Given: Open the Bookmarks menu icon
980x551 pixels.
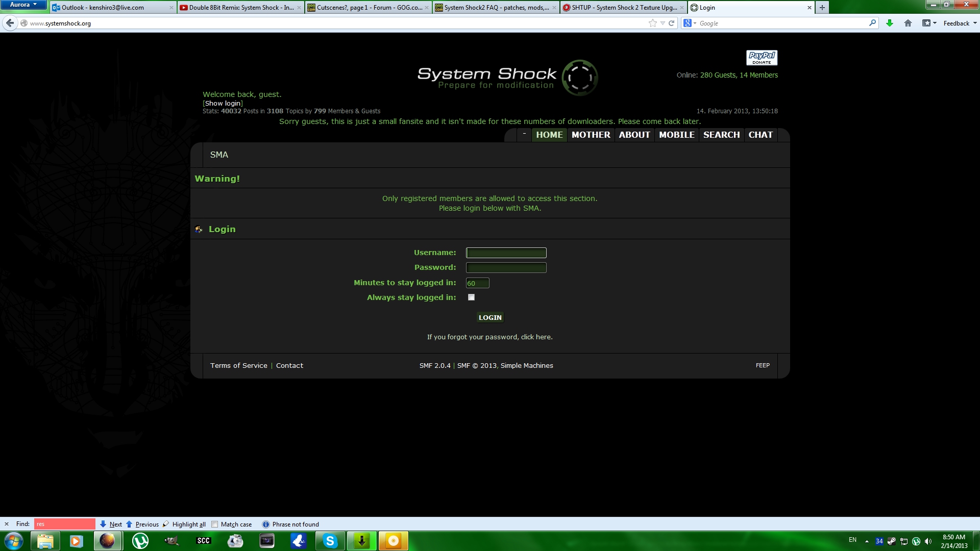Looking at the screenshot, I should tap(929, 23).
